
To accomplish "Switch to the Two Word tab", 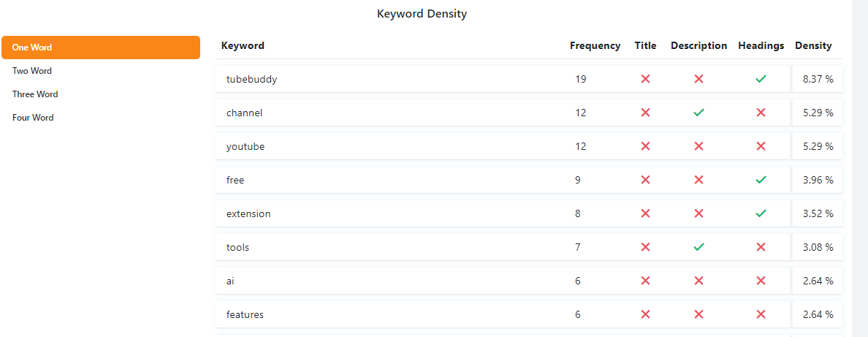I will [x=32, y=71].
